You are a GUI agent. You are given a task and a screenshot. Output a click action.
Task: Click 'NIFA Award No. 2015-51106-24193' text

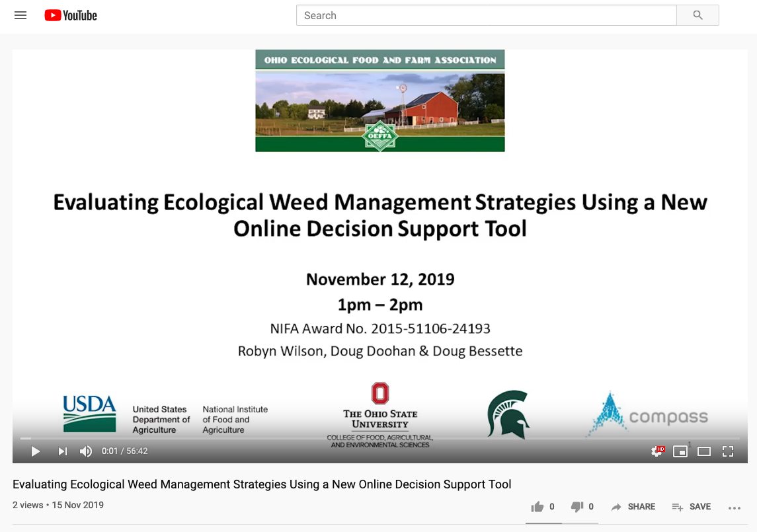coord(380,328)
